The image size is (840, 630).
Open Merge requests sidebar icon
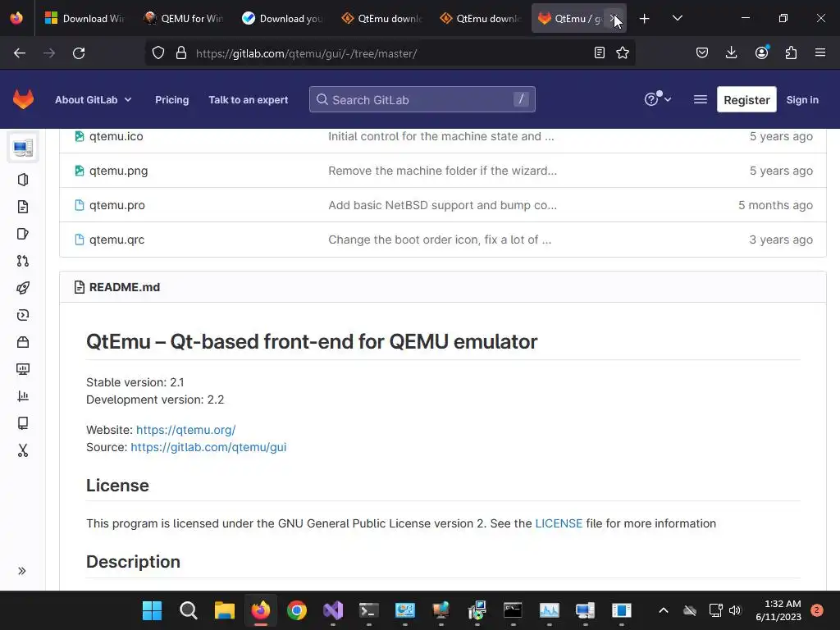coord(22,261)
